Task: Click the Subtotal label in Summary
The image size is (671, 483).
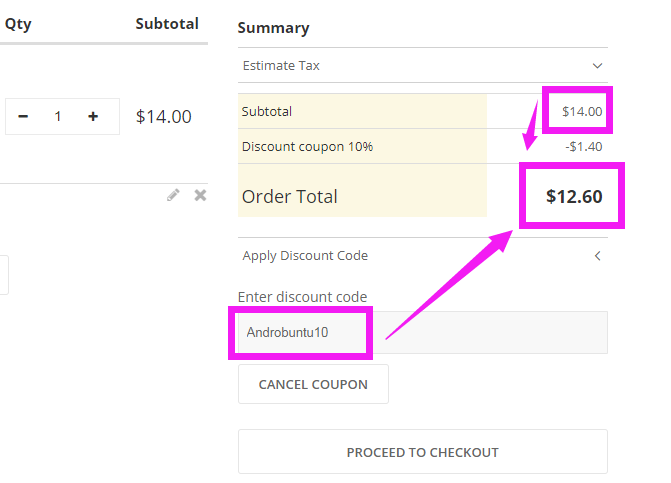Action: tap(267, 112)
